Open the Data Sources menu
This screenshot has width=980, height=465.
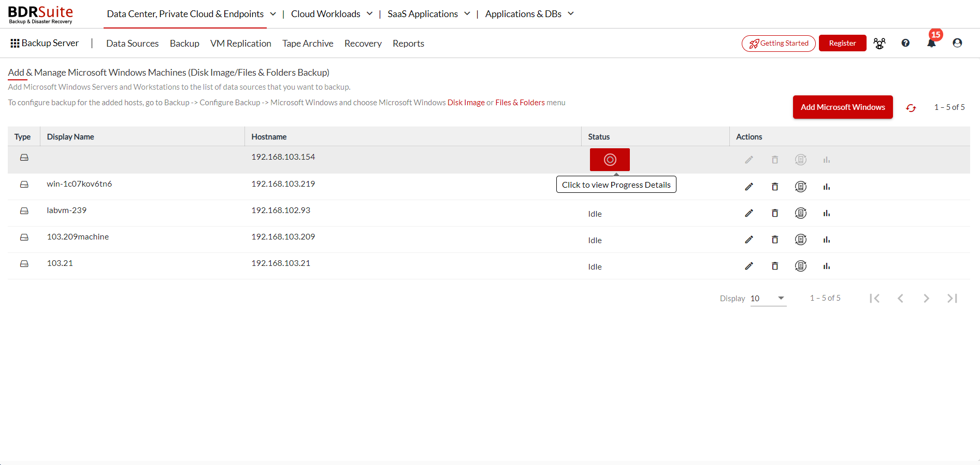[x=133, y=44]
